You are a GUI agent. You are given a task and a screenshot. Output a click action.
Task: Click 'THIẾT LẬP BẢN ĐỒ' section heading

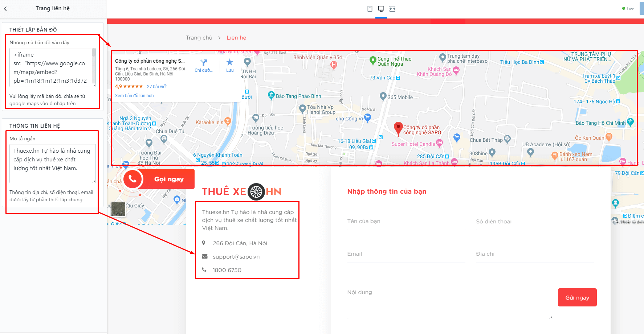[33, 30]
